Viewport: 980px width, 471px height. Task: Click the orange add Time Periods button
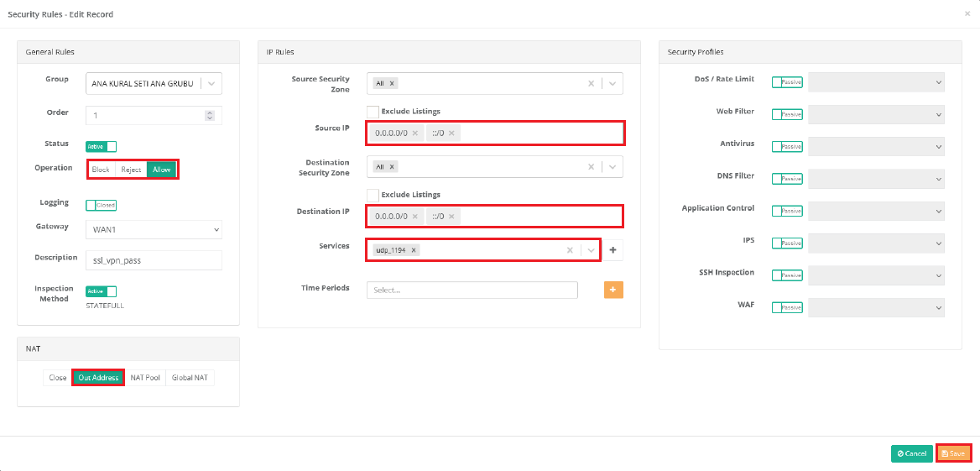click(613, 290)
